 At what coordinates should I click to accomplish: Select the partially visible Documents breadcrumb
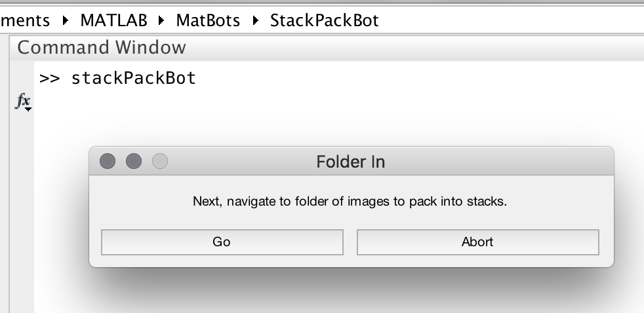[25, 20]
